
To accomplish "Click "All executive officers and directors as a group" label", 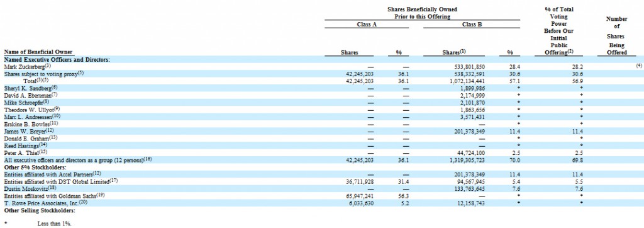I will coord(77,160).
